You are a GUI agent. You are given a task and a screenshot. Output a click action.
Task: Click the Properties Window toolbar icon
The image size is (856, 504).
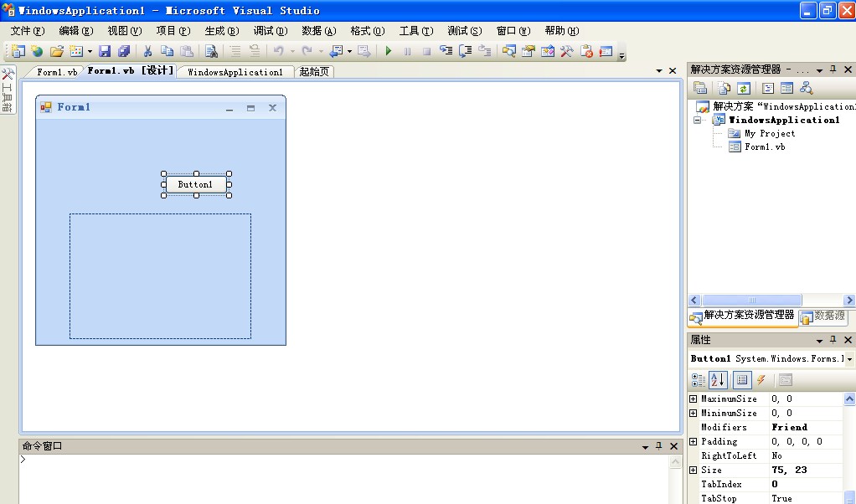(x=528, y=51)
